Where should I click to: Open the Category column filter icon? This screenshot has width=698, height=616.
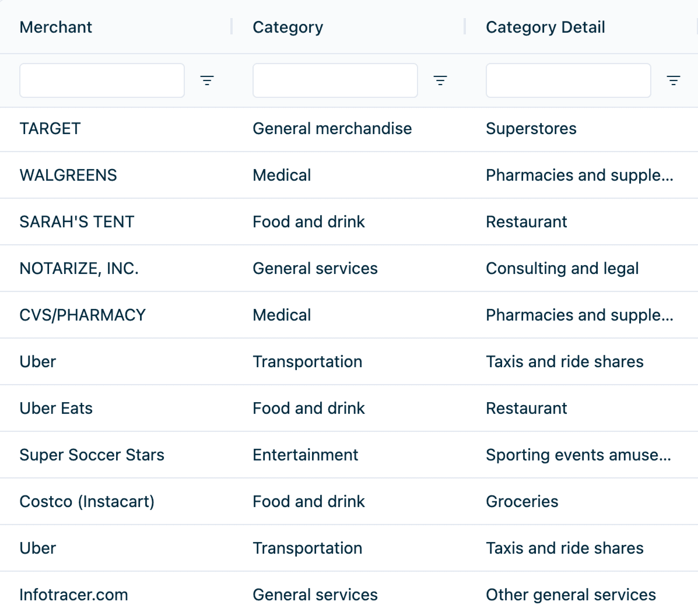(x=440, y=80)
